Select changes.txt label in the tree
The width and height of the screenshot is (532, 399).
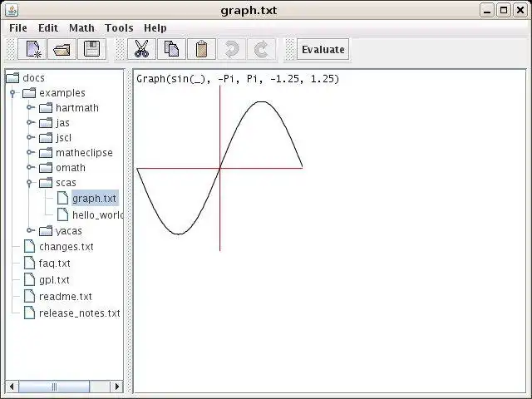[66, 247]
